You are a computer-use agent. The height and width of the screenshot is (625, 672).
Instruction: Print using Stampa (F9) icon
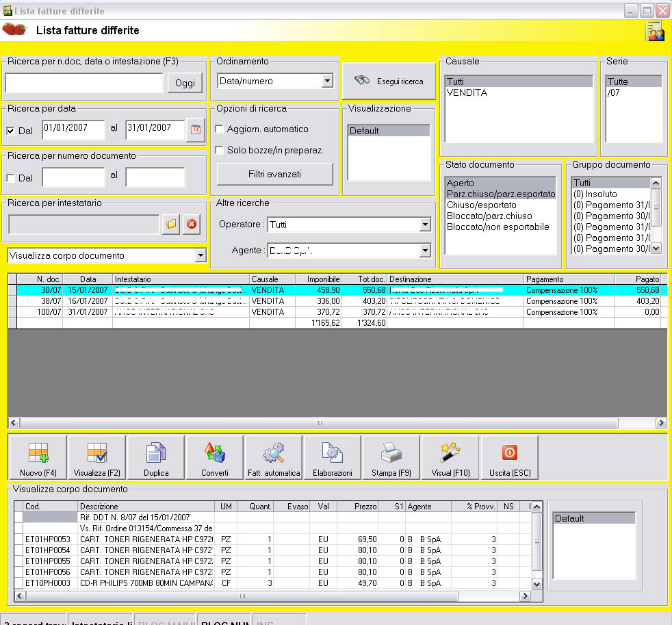coord(391,457)
